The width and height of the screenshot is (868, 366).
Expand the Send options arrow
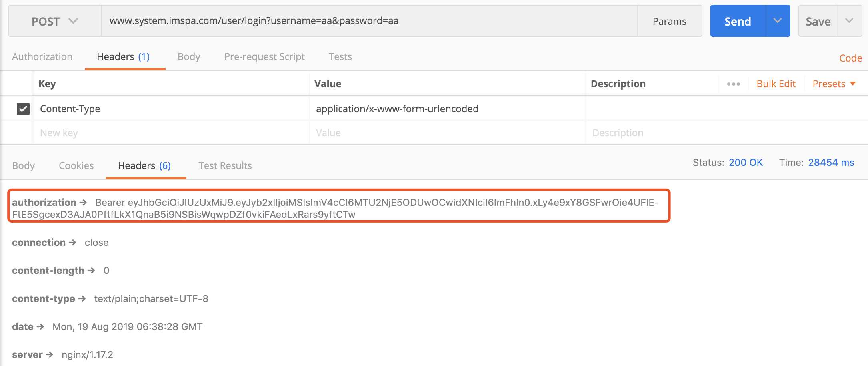click(778, 21)
